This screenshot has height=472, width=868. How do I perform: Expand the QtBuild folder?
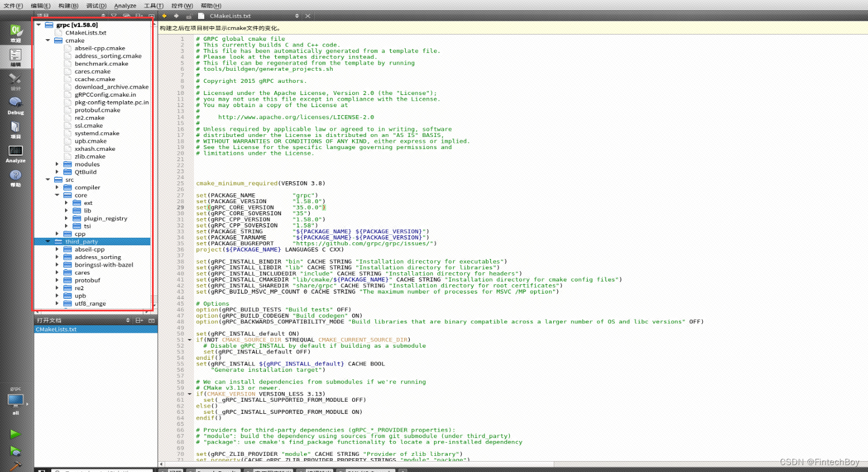coord(57,172)
